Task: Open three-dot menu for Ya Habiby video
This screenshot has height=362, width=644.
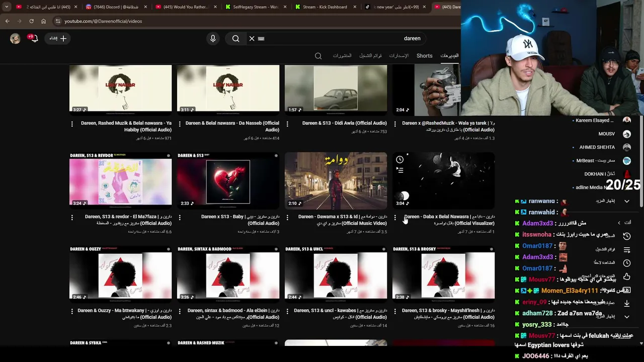Action: (x=72, y=123)
